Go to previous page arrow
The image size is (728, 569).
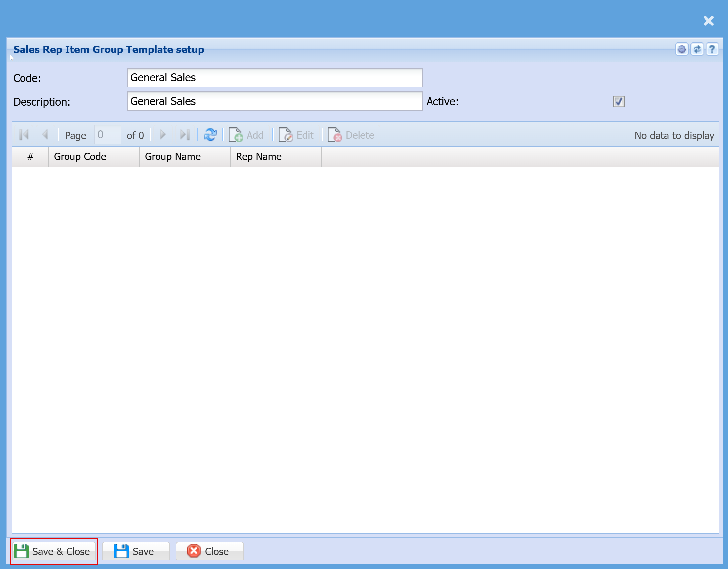coord(45,135)
